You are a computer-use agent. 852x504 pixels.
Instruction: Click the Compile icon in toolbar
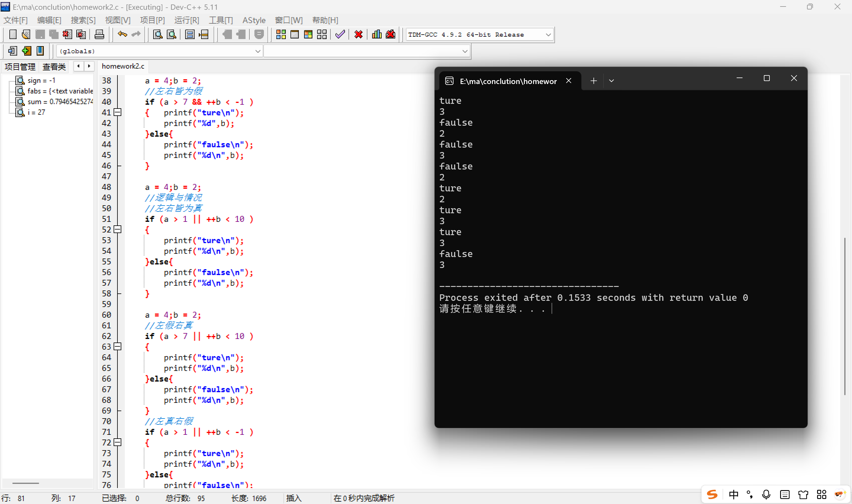[280, 34]
